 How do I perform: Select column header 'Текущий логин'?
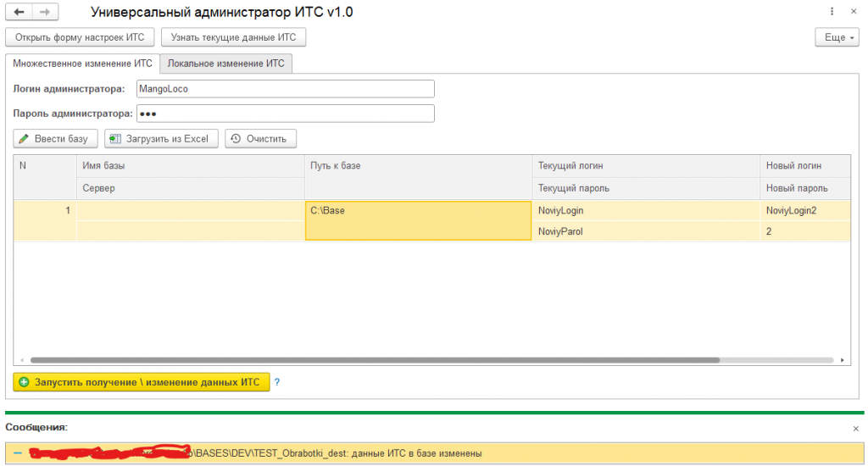[x=645, y=166]
